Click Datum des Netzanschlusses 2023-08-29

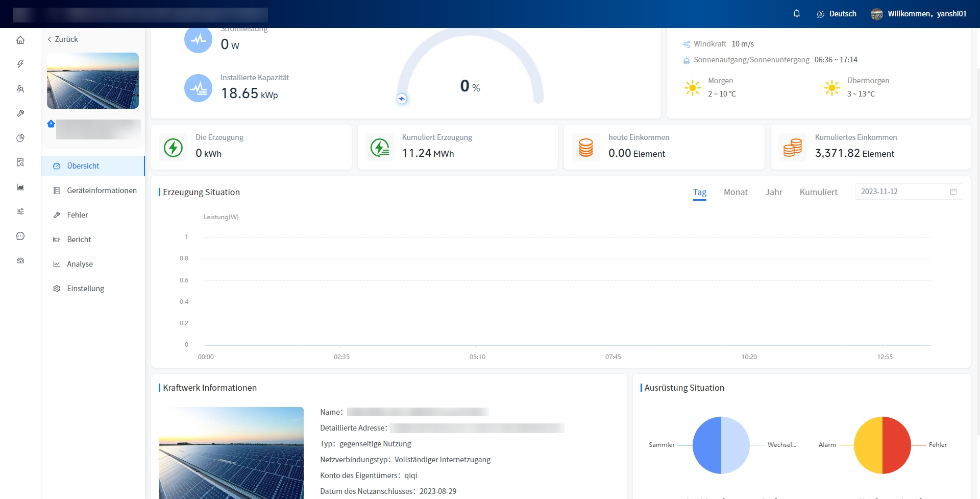click(388, 491)
